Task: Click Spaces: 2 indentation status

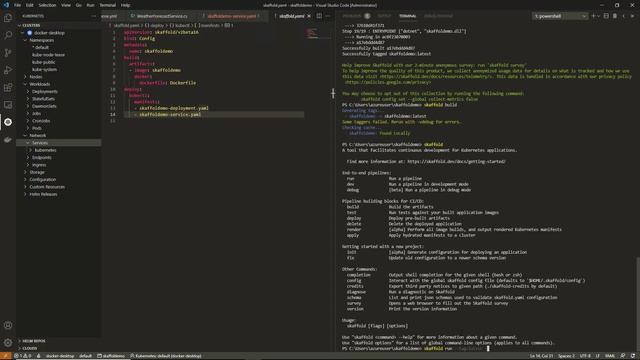Action: [566, 356]
